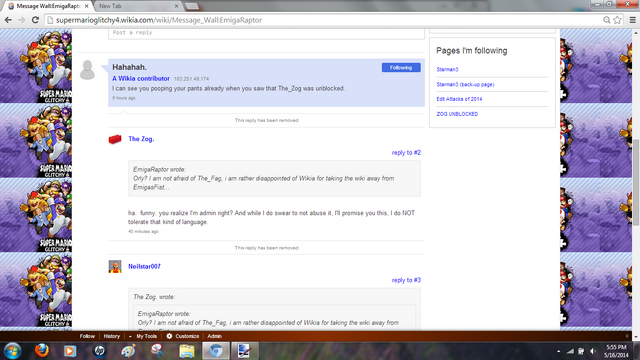Click the page vertical scrollbar thumb
This screenshot has width=640, height=360.
(636, 182)
